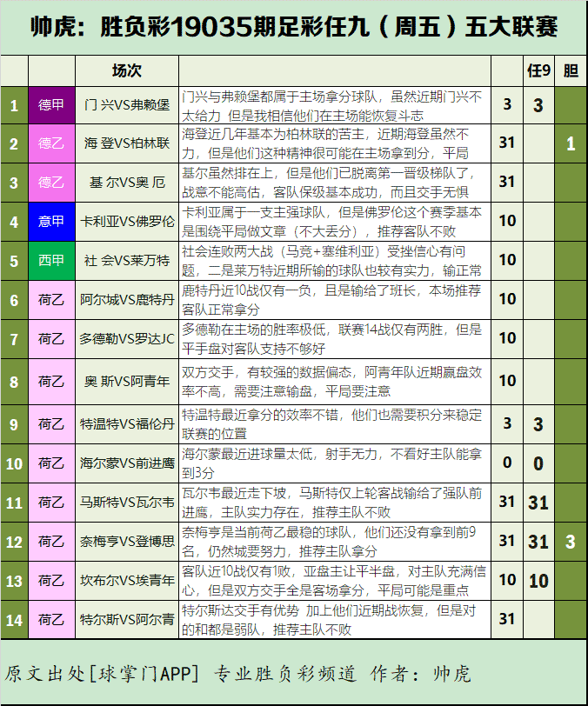This screenshot has height=706, width=588.
Task: Click prediction 31 in the 海登VS柏林联 row
Action: (507, 143)
